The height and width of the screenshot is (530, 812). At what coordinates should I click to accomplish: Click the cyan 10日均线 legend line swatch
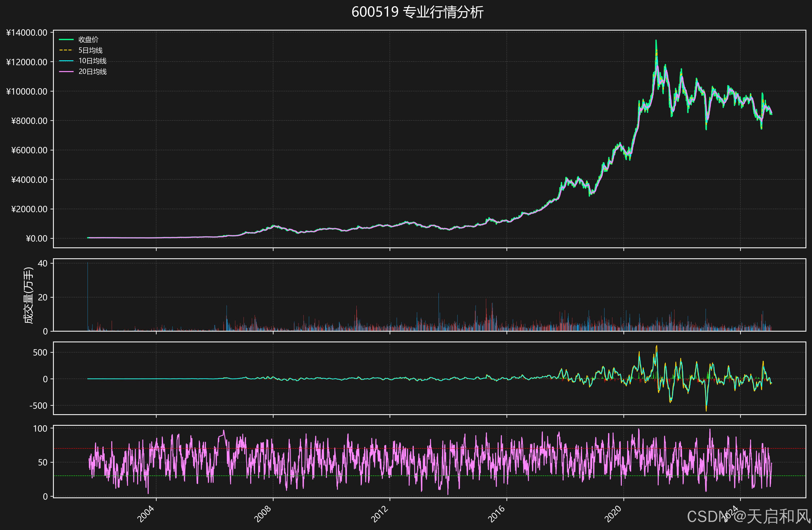tap(66, 61)
